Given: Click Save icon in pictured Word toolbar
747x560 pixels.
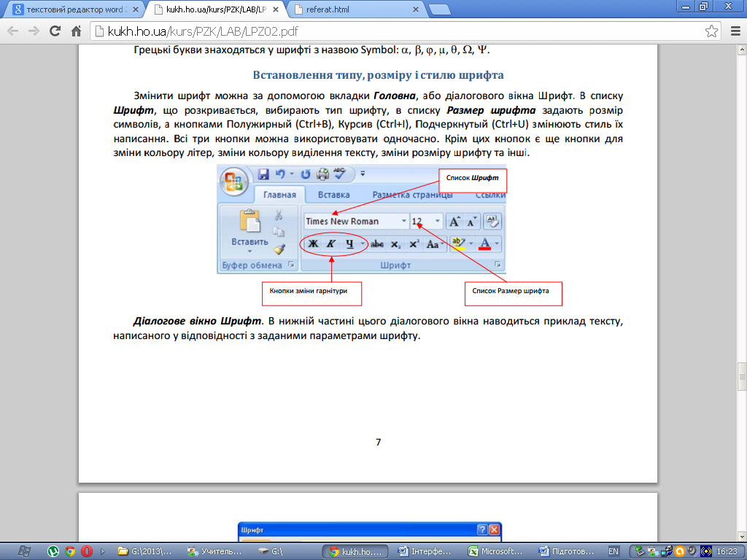Looking at the screenshot, I should [263, 174].
